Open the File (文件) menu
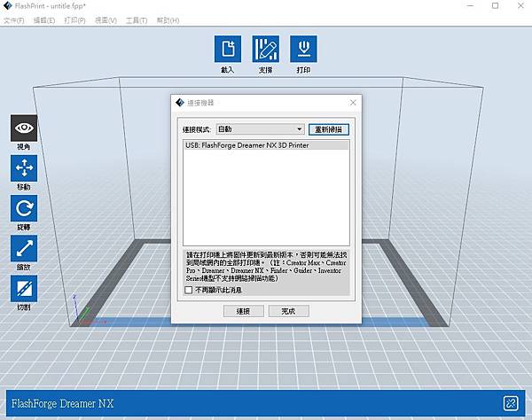Image resolution: width=532 pixels, height=420 pixels. point(14,20)
